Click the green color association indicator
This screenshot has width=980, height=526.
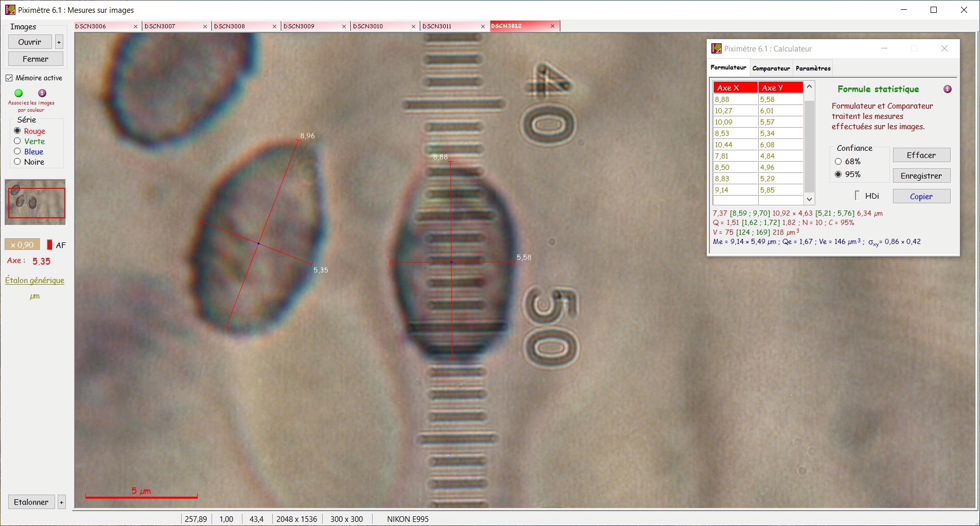19,93
